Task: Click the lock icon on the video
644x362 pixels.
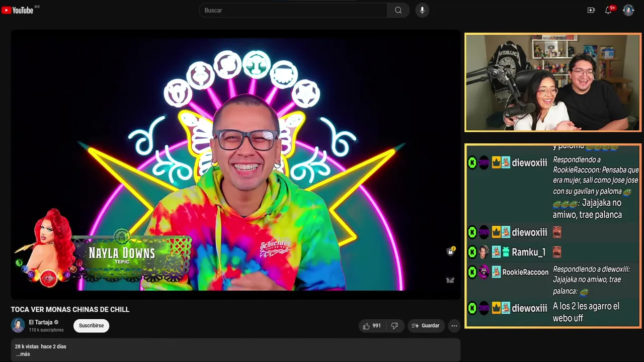Action: 451,251
